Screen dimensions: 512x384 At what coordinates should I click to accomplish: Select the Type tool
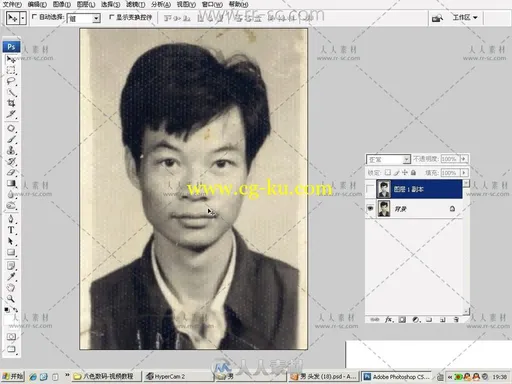11,230
